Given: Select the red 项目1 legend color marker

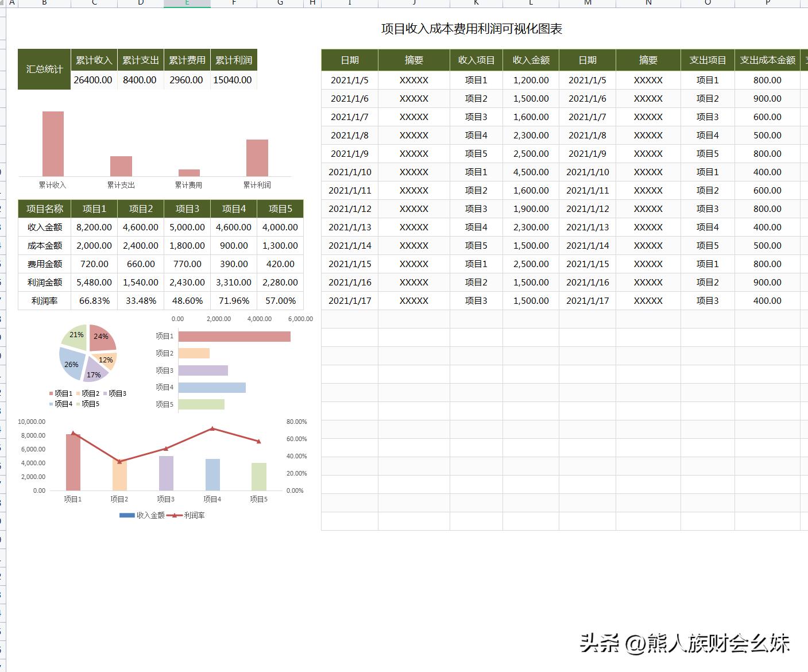Looking at the screenshot, I should 50,393.
